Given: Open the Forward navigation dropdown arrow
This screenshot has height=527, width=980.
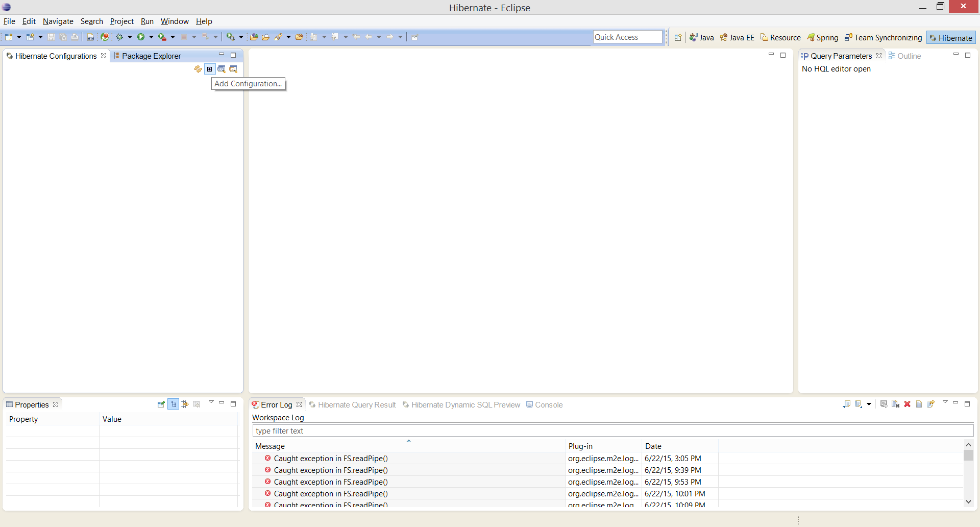Looking at the screenshot, I should click(400, 37).
